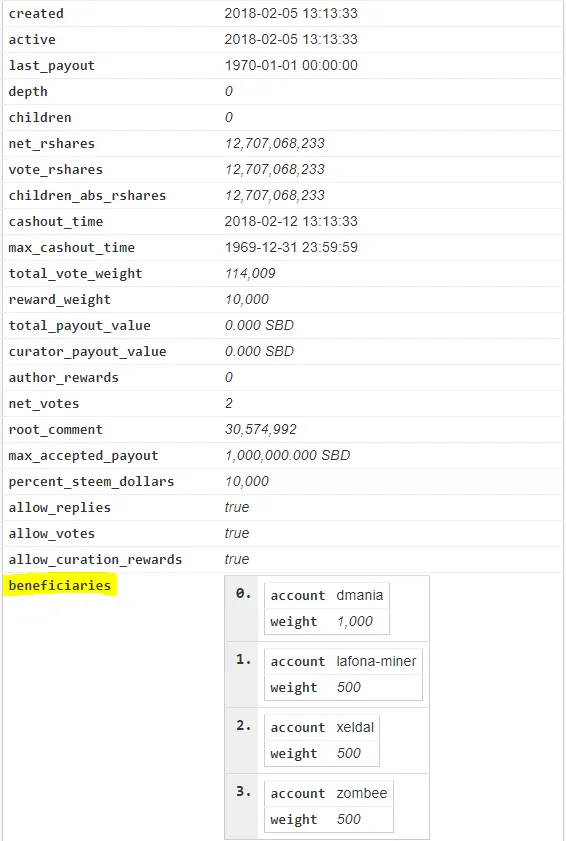Select the value 114,009
This screenshot has height=841, width=566.
point(250,274)
